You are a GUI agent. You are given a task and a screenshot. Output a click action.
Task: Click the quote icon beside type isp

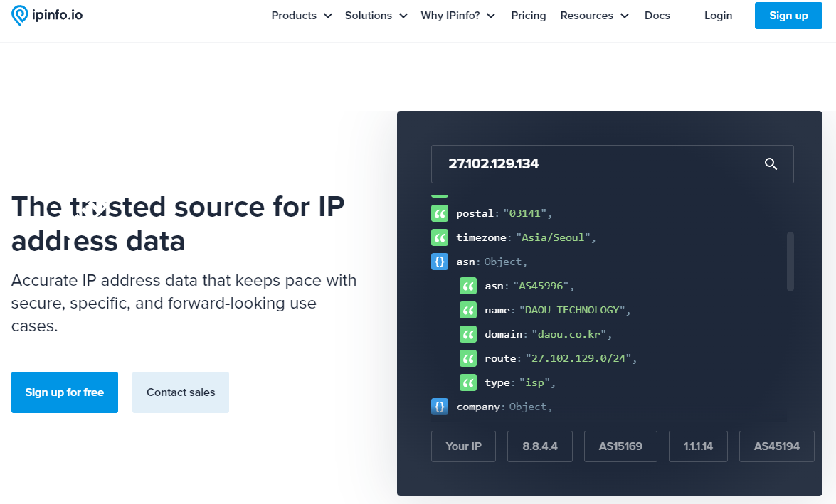point(467,382)
